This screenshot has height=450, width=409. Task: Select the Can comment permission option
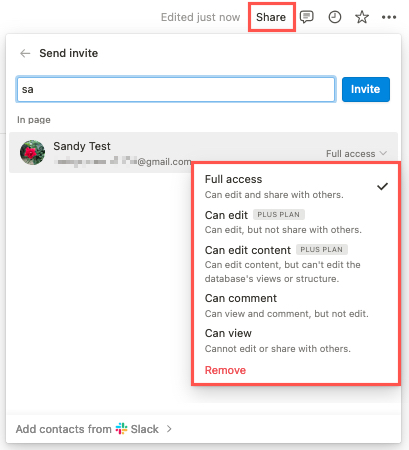coord(295,306)
